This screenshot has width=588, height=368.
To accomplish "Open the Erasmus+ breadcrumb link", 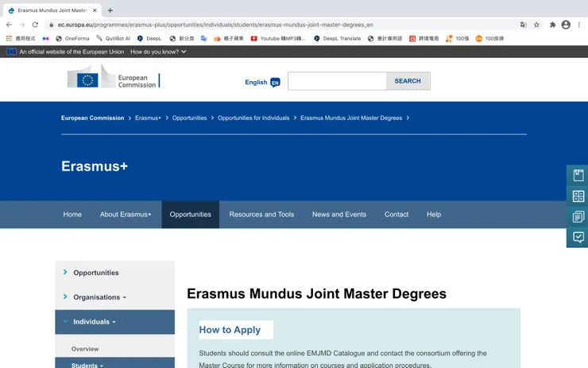I will click(x=148, y=118).
